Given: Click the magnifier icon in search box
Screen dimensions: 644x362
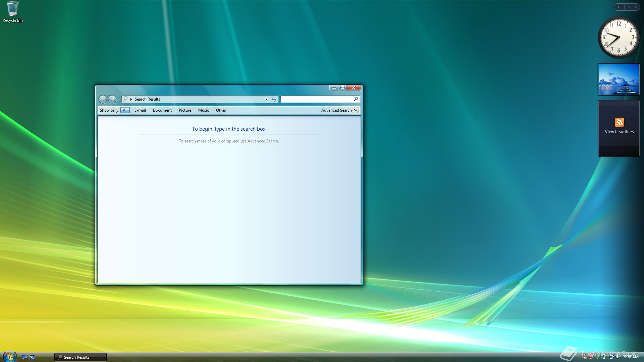Looking at the screenshot, I should click(x=356, y=99).
